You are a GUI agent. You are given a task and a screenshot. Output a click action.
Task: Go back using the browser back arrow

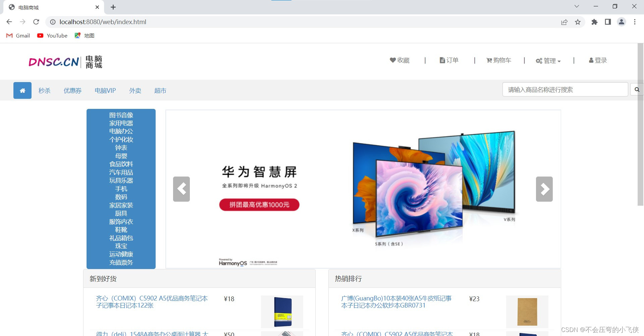[9, 22]
